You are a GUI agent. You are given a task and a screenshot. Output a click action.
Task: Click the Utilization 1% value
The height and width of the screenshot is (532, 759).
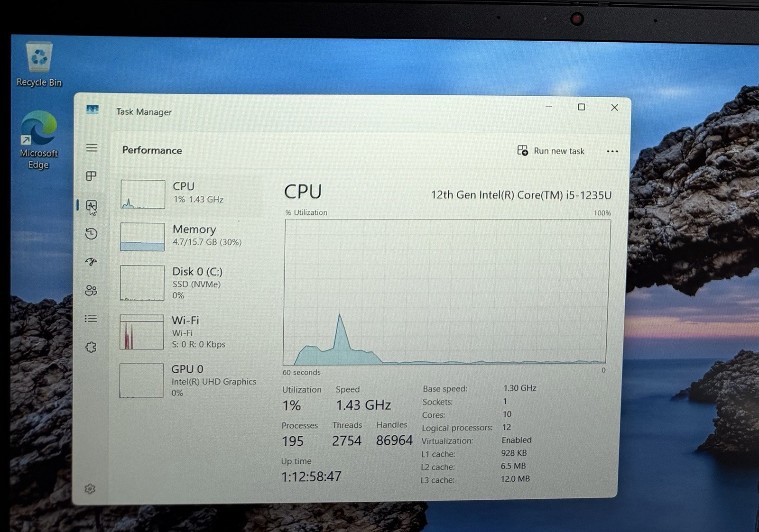pos(291,405)
